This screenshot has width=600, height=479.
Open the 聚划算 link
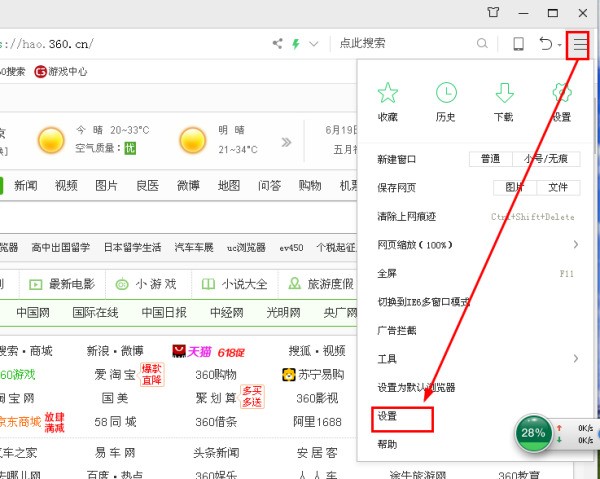216,398
